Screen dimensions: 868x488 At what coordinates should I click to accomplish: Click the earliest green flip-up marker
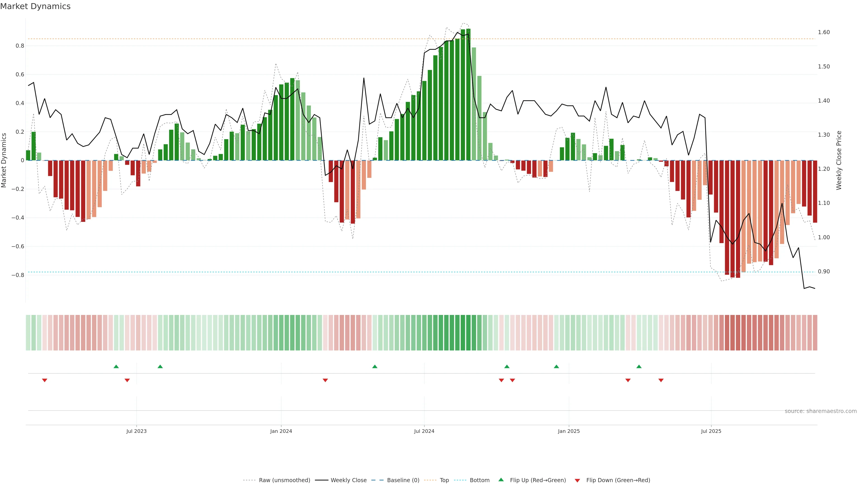coord(116,366)
